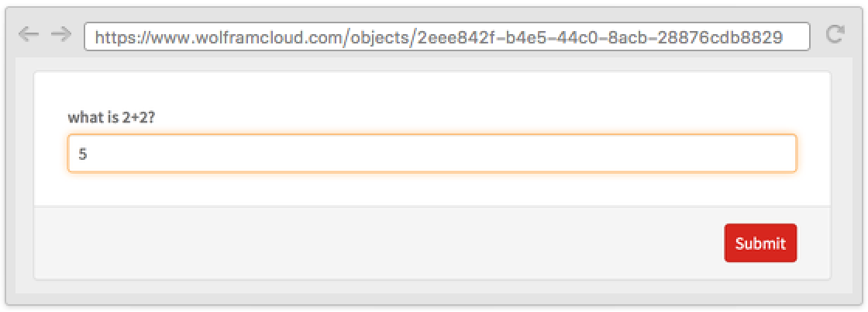Image resolution: width=868 pixels, height=312 pixels.
Task: Click the answer field containing 5
Action: click(432, 154)
